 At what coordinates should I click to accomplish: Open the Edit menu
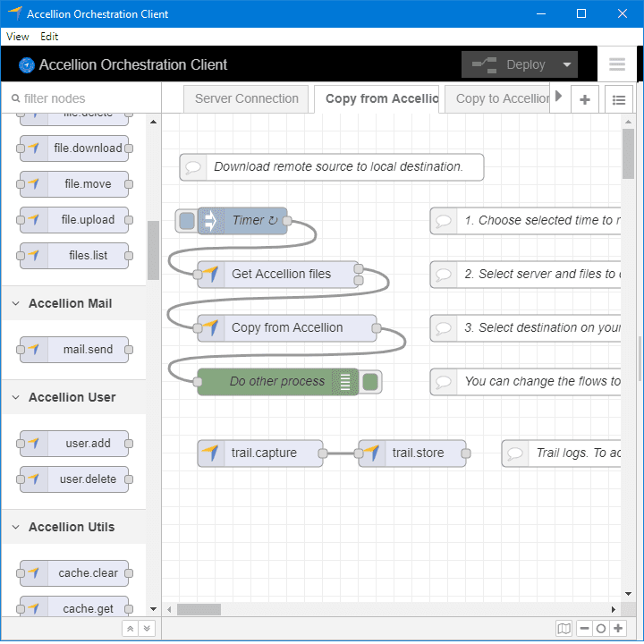49,37
